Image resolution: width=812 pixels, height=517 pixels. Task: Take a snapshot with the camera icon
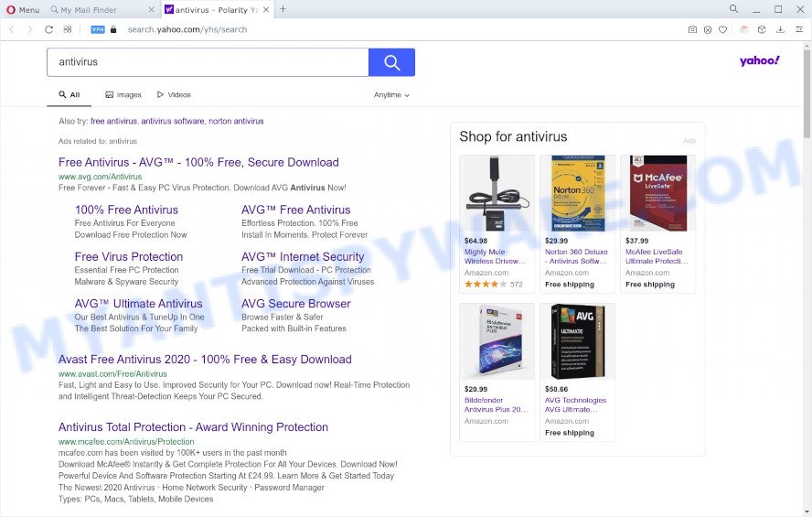tap(692, 29)
